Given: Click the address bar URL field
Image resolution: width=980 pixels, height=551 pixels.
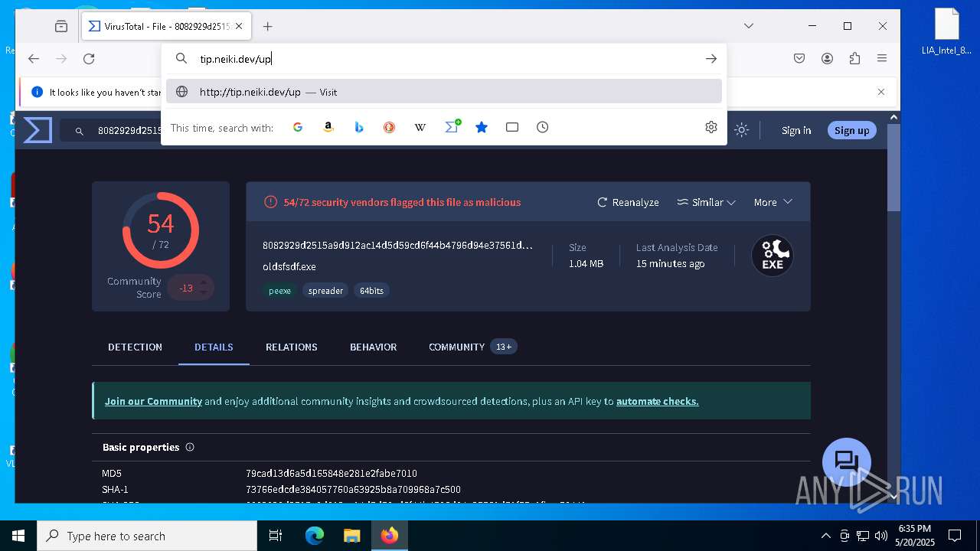Looking at the screenshot, I should pyautogui.click(x=444, y=58).
